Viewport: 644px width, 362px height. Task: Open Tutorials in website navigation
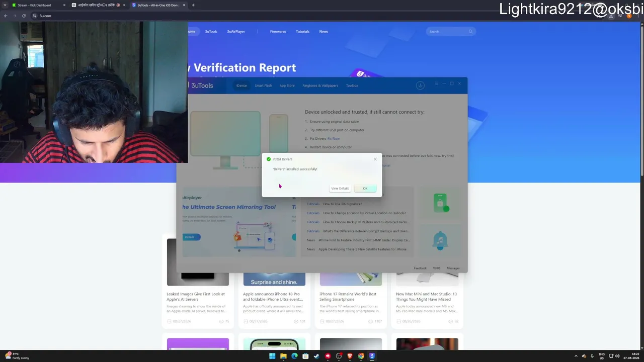coord(302,32)
